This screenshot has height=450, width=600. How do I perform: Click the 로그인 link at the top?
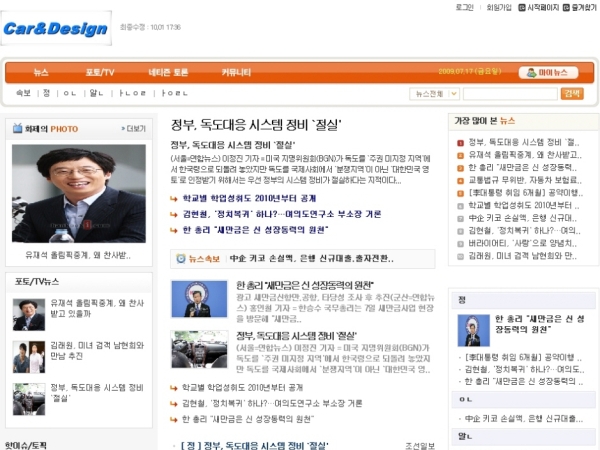(x=465, y=8)
